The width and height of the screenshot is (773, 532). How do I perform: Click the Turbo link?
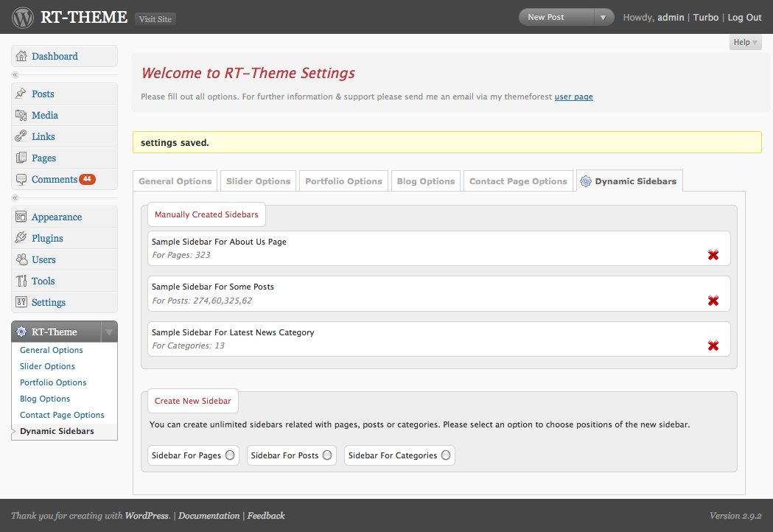point(705,17)
